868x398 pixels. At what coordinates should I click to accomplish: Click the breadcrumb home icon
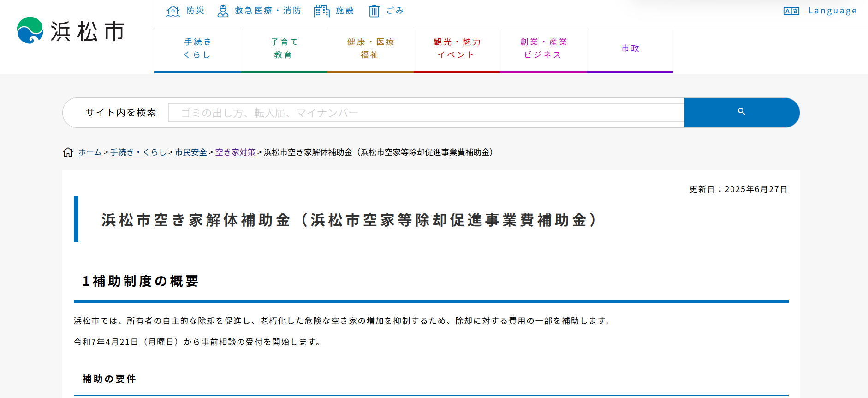(68, 152)
